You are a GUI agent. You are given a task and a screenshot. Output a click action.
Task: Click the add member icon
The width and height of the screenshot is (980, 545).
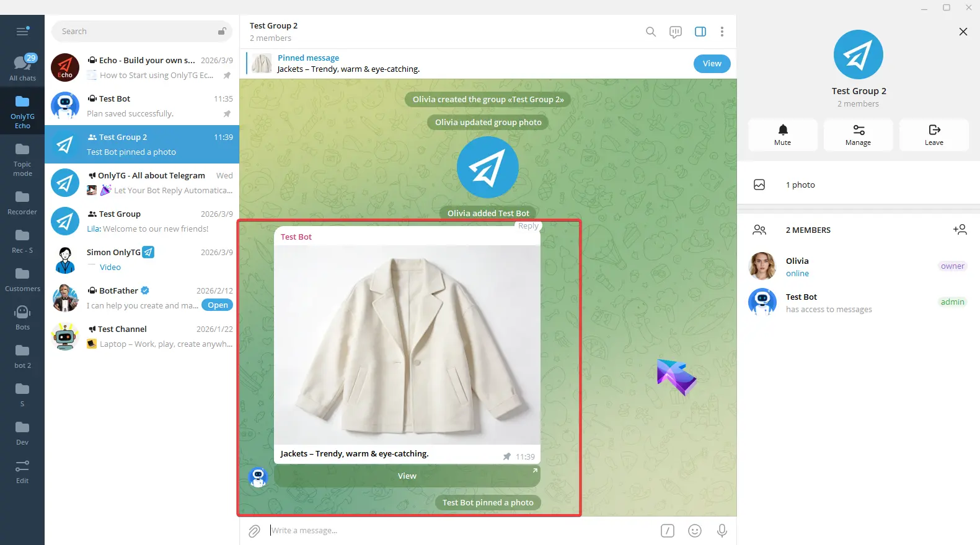960,230
